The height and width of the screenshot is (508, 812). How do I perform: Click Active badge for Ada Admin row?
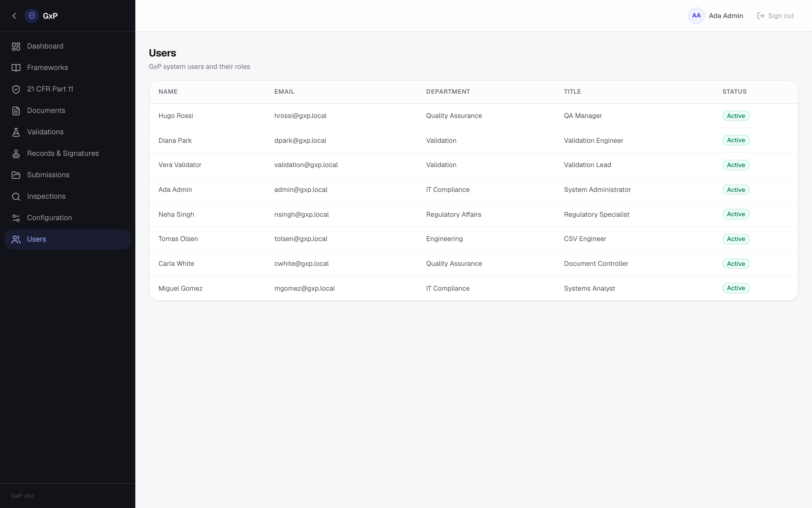coord(736,190)
